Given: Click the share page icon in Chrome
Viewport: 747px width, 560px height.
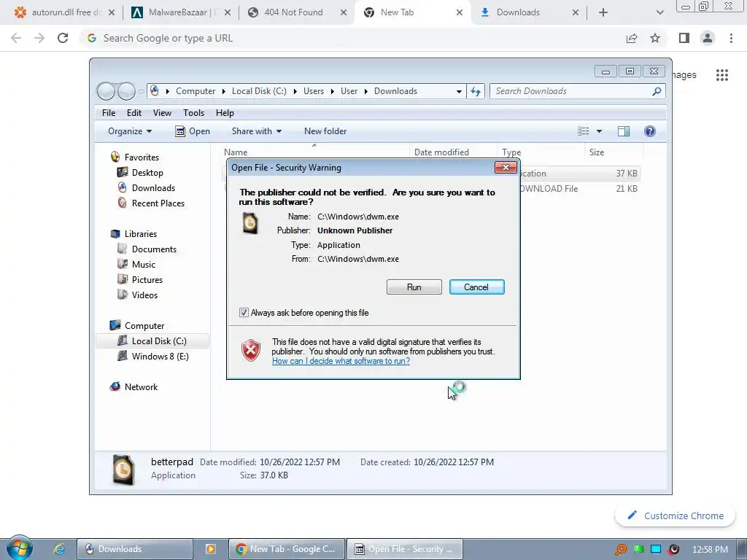Looking at the screenshot, I should tap(632, 38).
